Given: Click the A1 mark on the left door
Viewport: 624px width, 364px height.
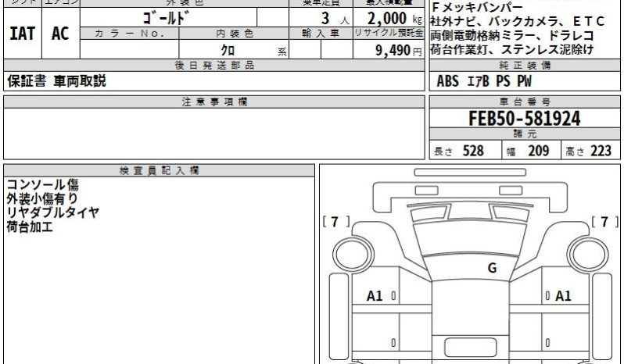Looking at the screenshot, I should click(x=375, y=296).
